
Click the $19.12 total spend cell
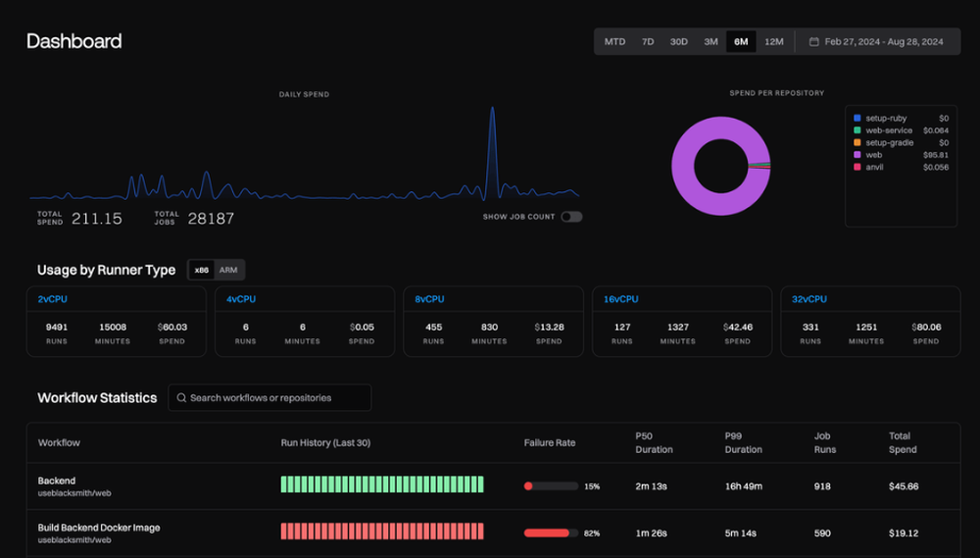point(904,533)
